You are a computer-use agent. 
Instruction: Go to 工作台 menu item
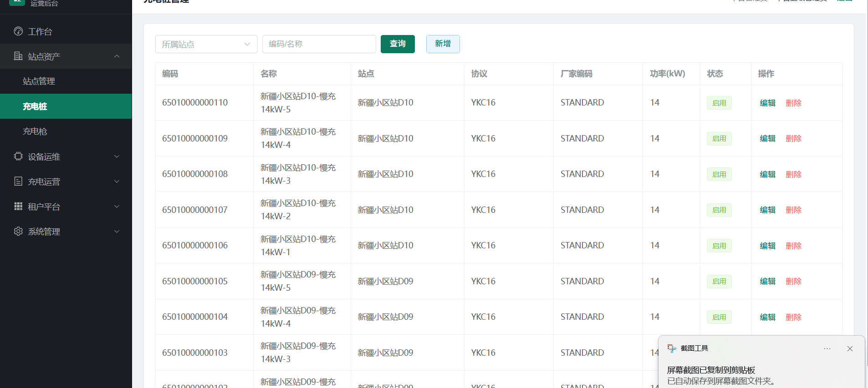[66, 31]
